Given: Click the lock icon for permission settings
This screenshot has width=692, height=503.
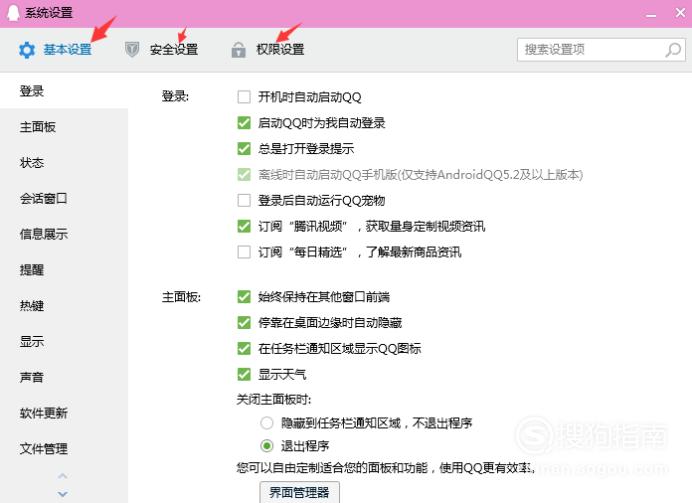Looking at the screenshot, I should coord(238,50).
